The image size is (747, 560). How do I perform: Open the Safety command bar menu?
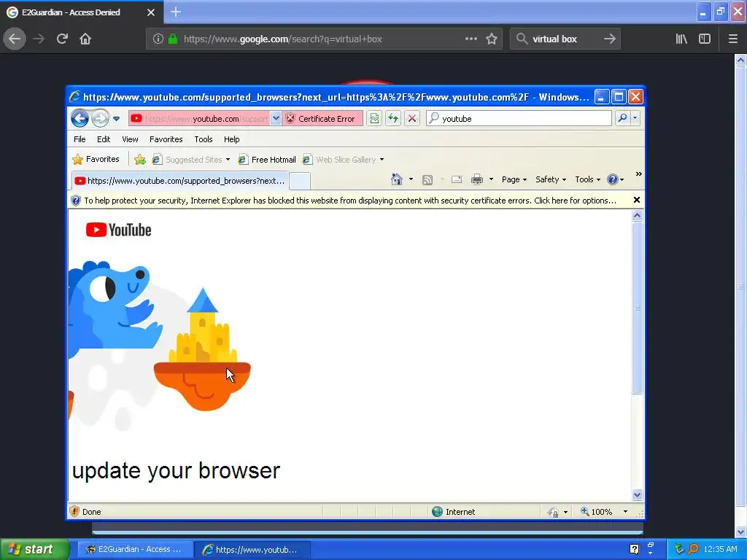(x=551, y=179)
